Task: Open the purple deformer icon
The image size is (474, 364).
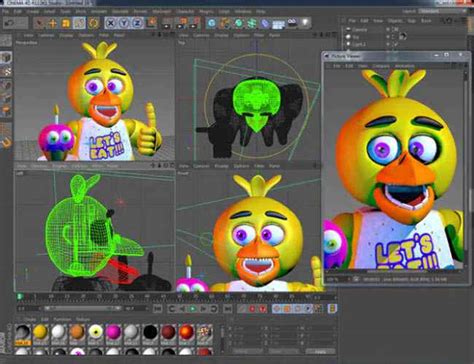Action: (265, 23)
